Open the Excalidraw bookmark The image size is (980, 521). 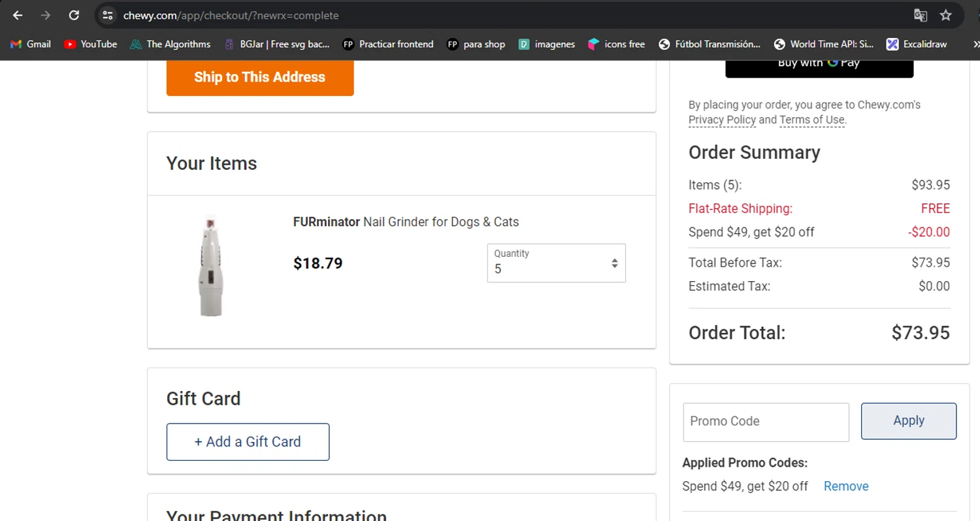pos(917,44)
